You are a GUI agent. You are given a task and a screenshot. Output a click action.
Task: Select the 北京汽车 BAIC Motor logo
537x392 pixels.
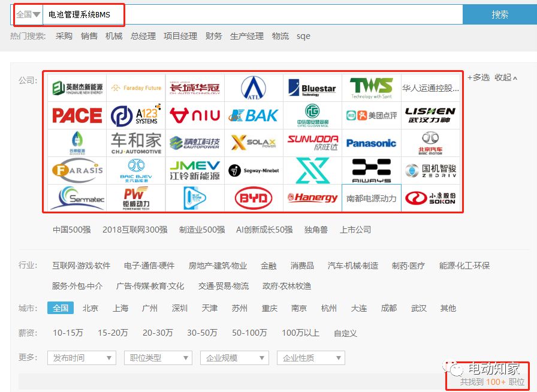coord(430,143)
